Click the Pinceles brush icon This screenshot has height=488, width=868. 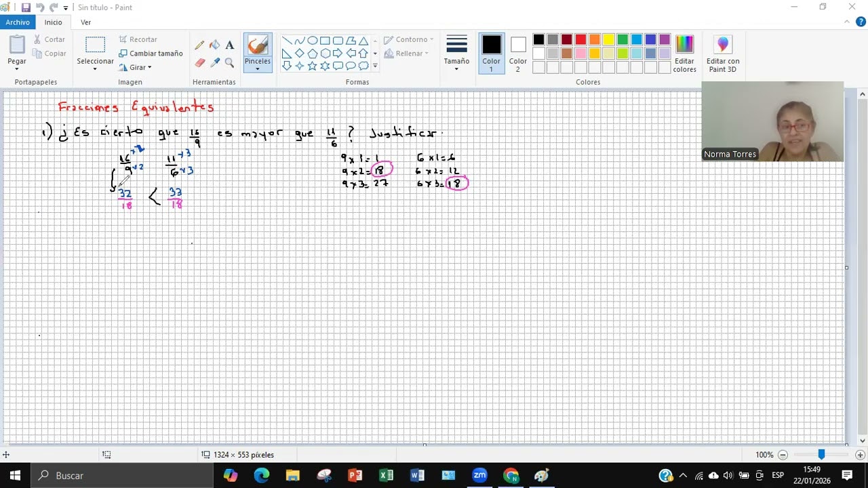(x=258, y=46)
